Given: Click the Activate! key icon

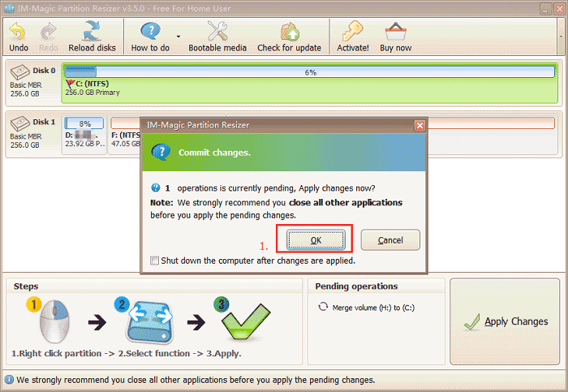Looking at the screenshot, I should click(x=352, y=31).
